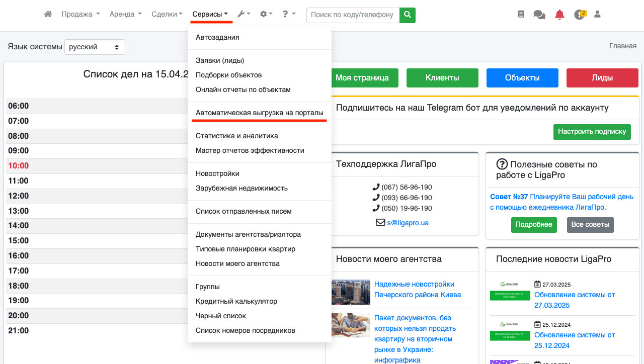Expand the gear settings dropdown
This screenshot has width=644, height=364.
[266, 15]
